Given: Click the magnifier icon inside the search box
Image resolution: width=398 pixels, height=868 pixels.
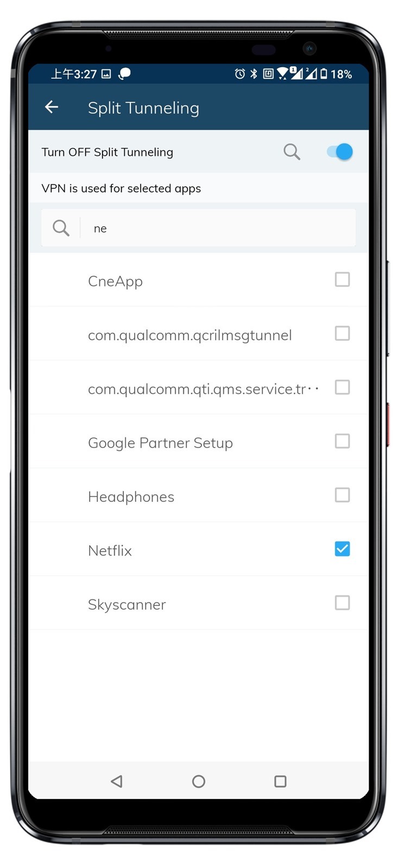Looking at the screenshot, I should [61, 228].
